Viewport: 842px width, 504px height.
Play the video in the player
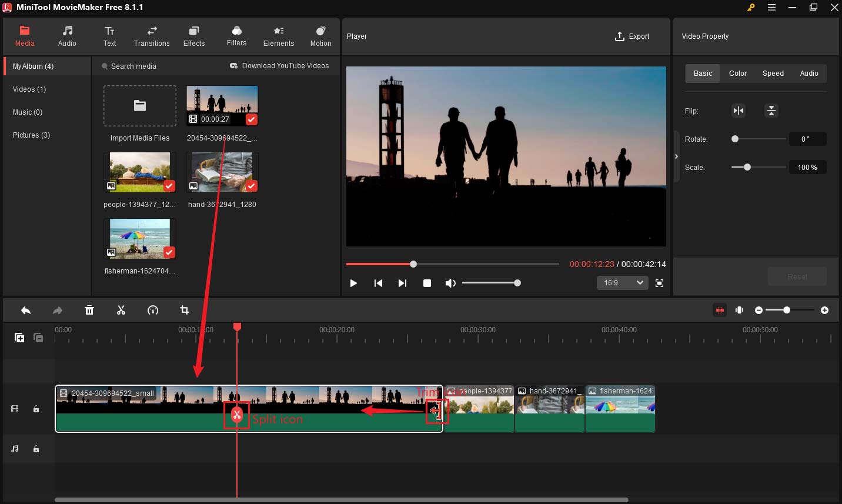(353, 283)
